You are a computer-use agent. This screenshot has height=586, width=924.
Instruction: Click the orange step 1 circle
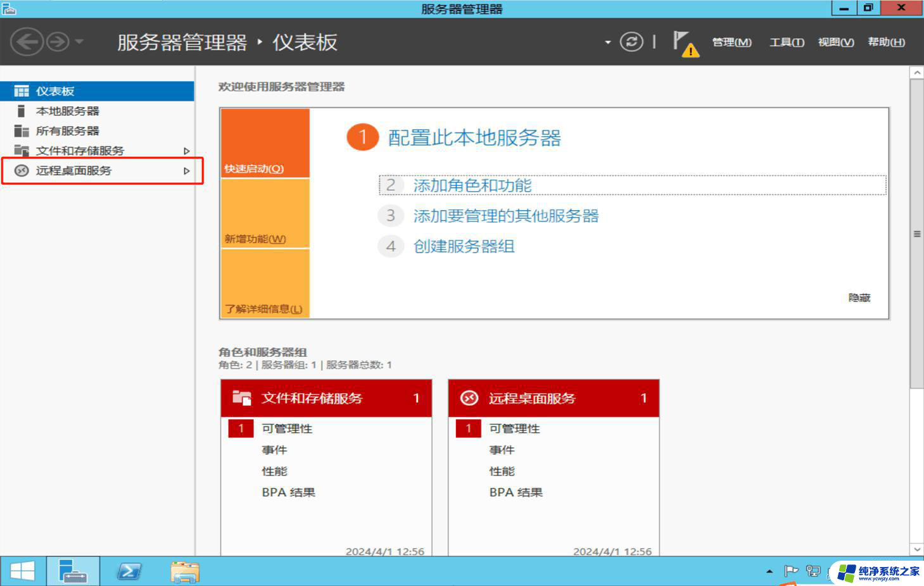pos(362,137)
